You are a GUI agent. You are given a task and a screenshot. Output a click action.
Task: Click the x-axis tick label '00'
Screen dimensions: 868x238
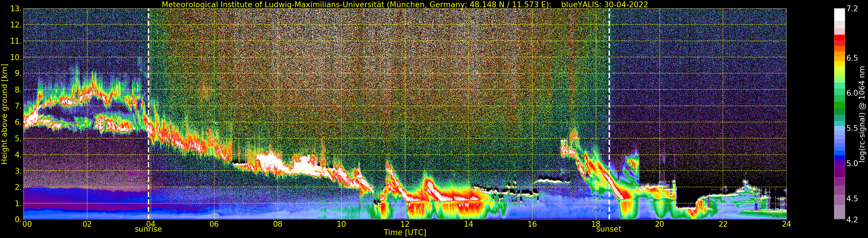[x=27, y=224]
